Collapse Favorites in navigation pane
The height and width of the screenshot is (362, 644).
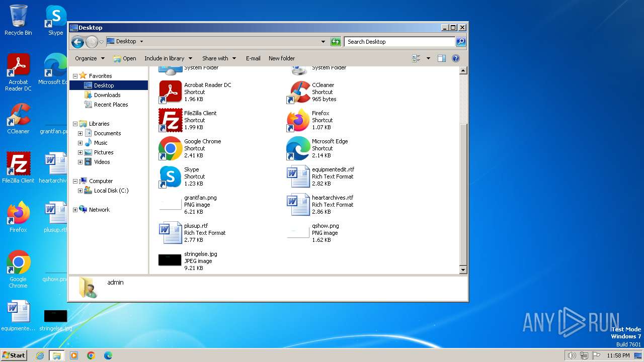coord(75,76)
